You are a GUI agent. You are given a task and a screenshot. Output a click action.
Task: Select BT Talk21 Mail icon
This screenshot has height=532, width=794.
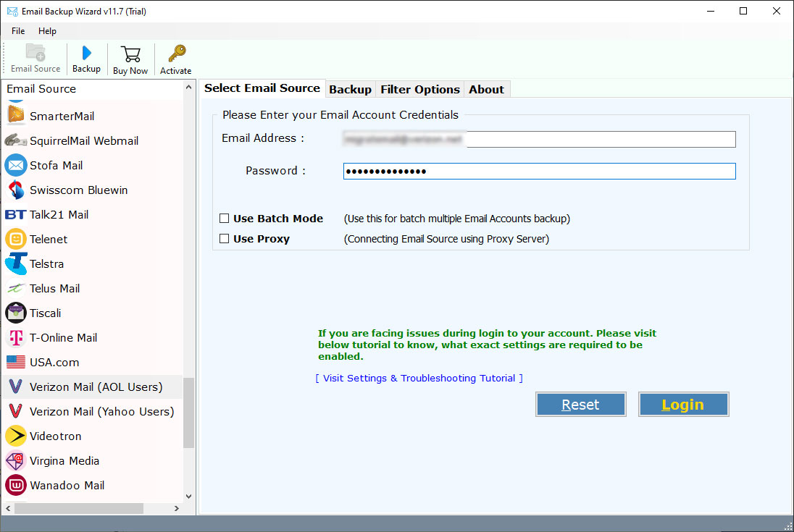16,214
